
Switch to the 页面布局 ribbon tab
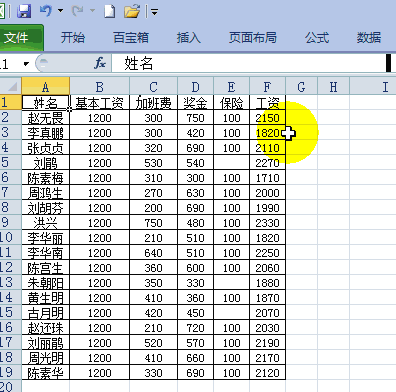253,37
